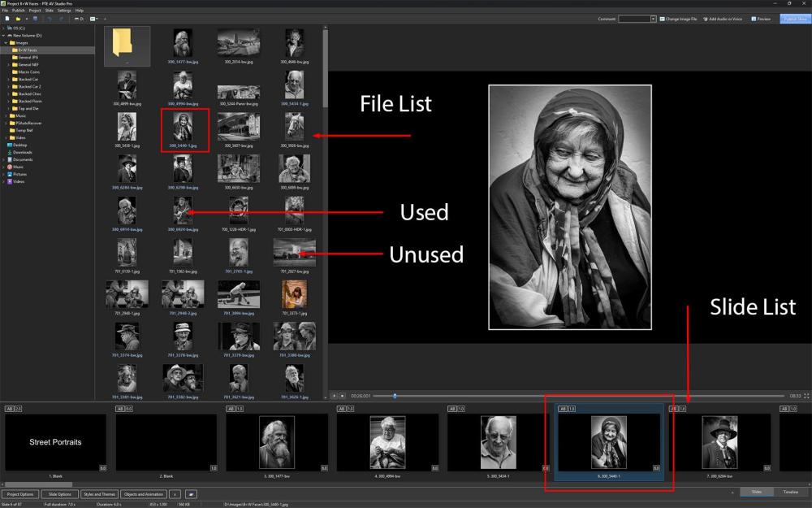The image size is (812, 508).
Task: Switch to the Slides view tab
Action: click(x=756, y=492)
